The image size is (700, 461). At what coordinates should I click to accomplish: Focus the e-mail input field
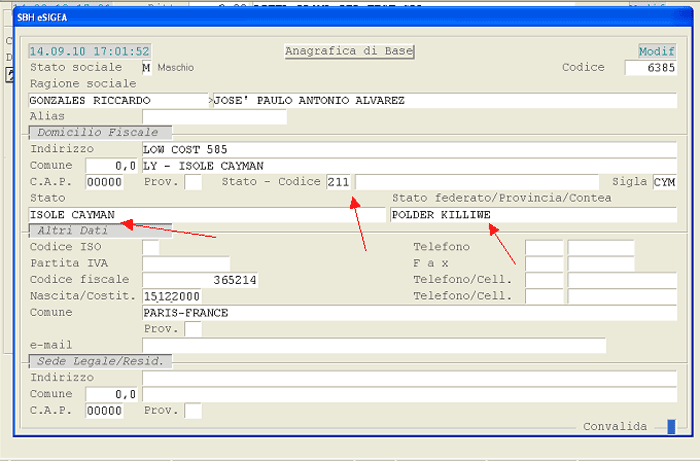coord(374,345)
